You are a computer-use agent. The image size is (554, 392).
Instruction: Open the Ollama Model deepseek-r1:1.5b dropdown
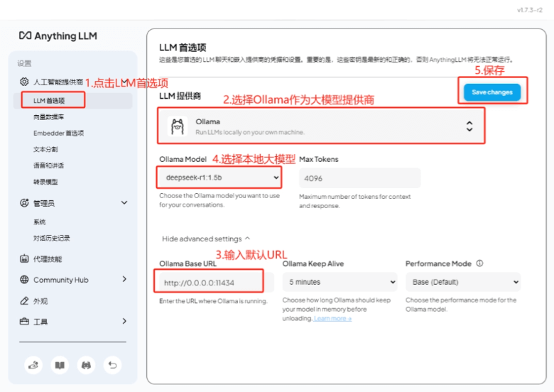(x=219, y=178)
